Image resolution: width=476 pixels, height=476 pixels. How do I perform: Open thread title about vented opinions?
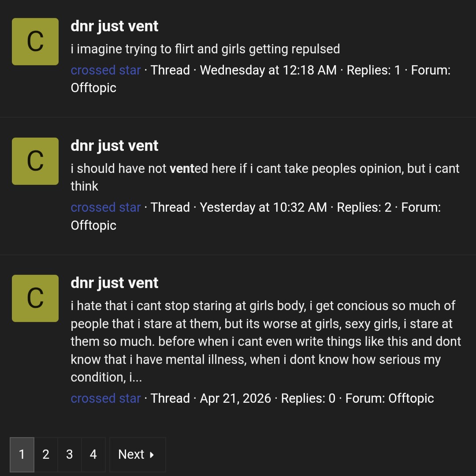115,146
